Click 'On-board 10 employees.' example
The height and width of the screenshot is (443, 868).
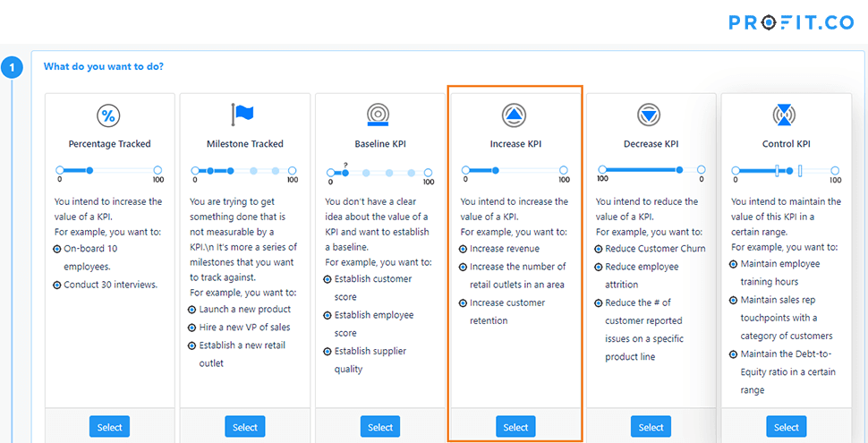click(90, 258)
